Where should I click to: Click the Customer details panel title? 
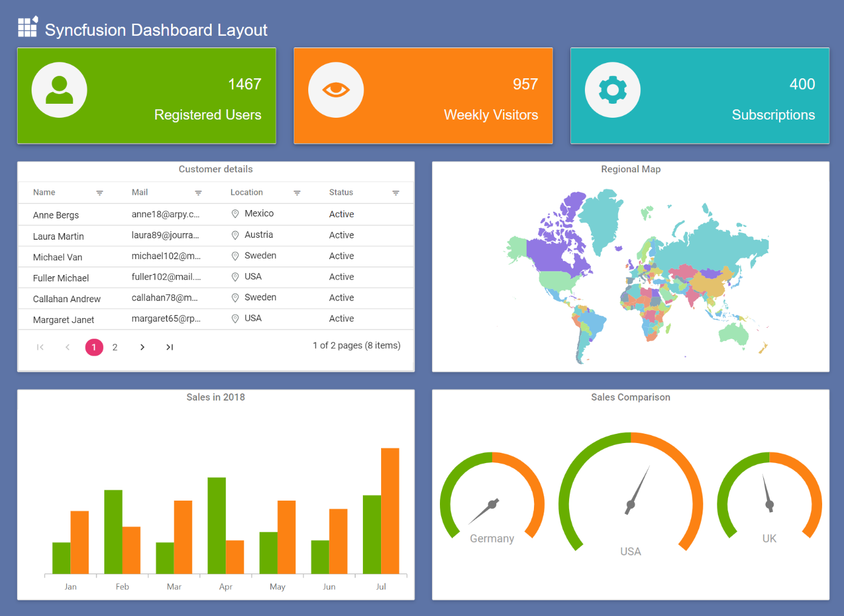215,169
